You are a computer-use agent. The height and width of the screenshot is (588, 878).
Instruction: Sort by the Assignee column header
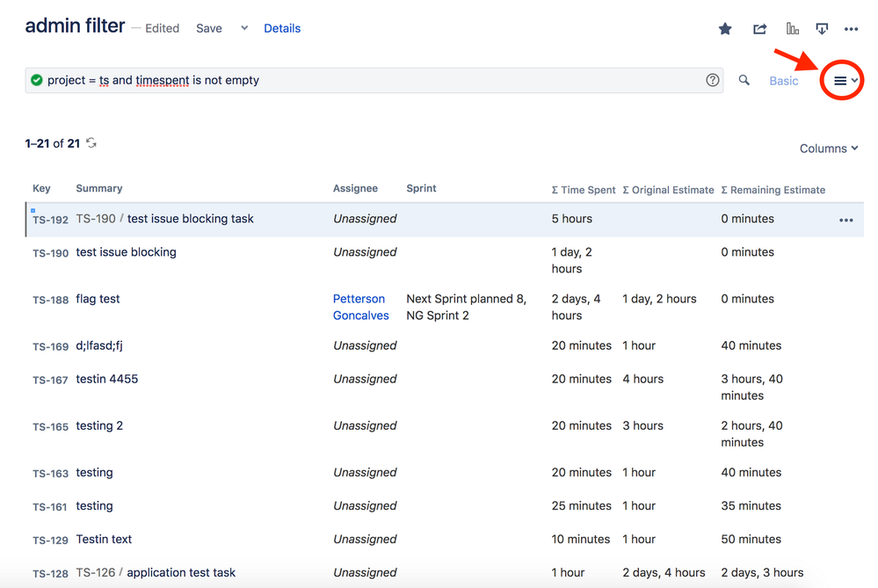(355, 189)
